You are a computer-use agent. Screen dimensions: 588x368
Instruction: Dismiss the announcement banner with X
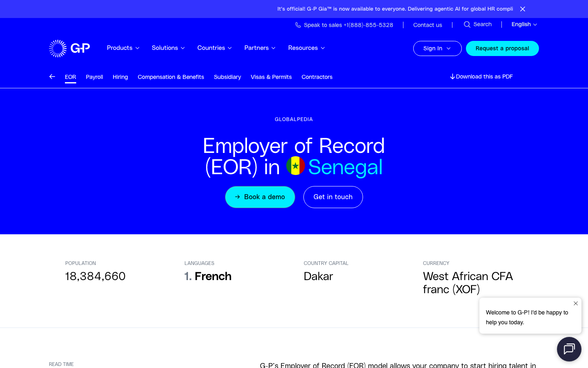coord(523,9)
